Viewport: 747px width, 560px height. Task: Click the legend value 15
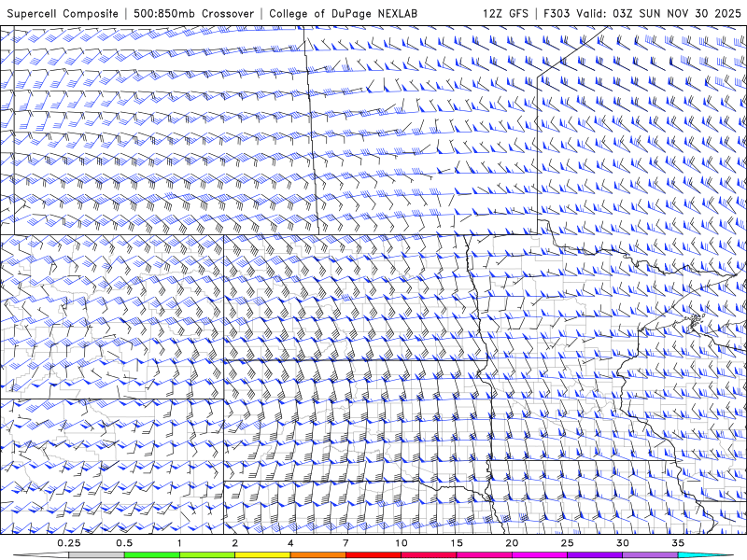point(457,543)
